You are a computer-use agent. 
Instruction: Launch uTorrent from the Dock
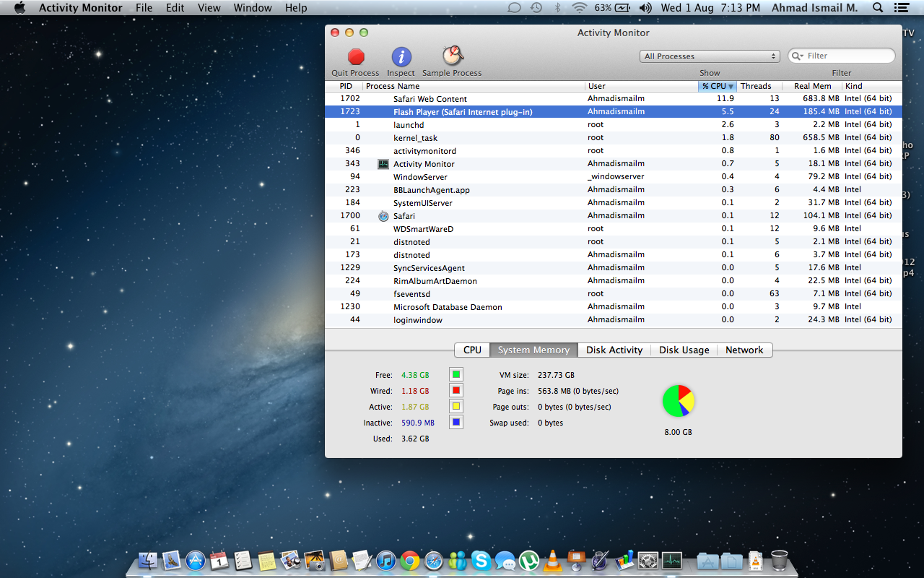click(529, 560)
